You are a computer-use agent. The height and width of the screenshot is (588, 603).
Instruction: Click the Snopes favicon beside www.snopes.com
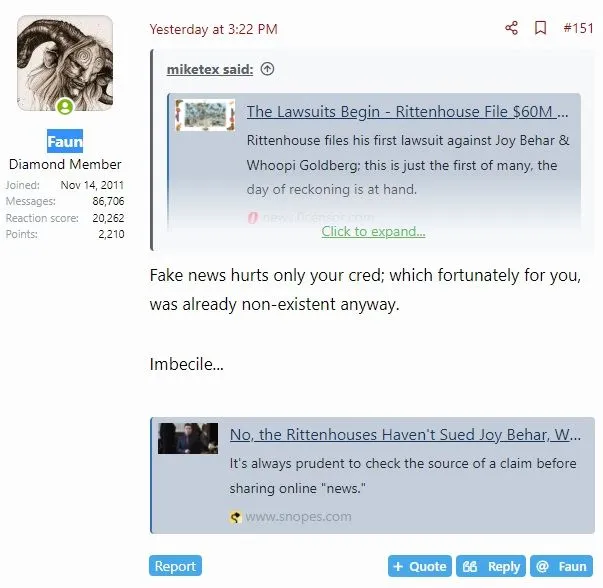(235, 517)
